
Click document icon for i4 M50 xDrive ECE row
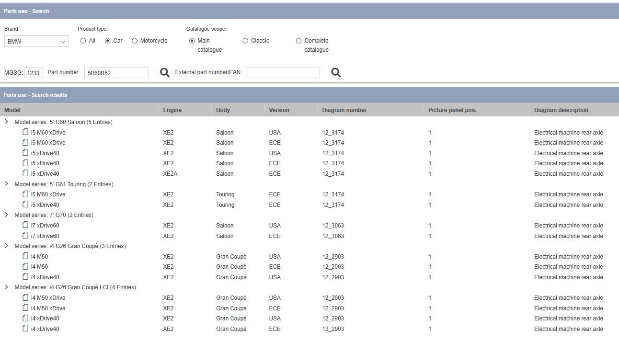tap(25, 308)
